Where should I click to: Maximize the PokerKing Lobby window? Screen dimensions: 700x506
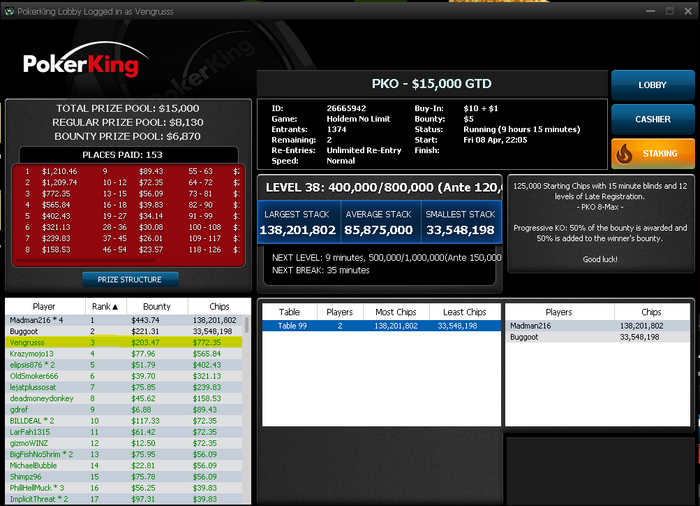(670, 11)
